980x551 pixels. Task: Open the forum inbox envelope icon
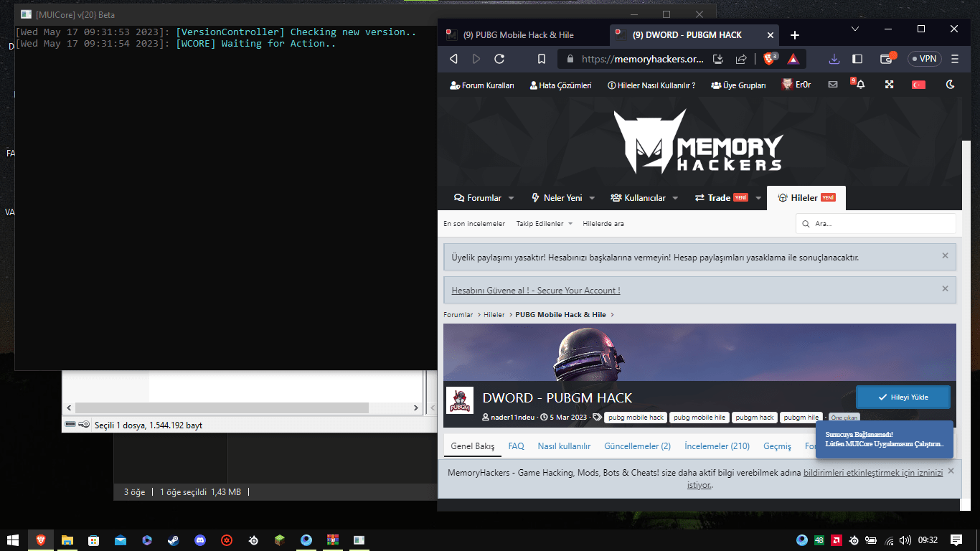[833, 85]
